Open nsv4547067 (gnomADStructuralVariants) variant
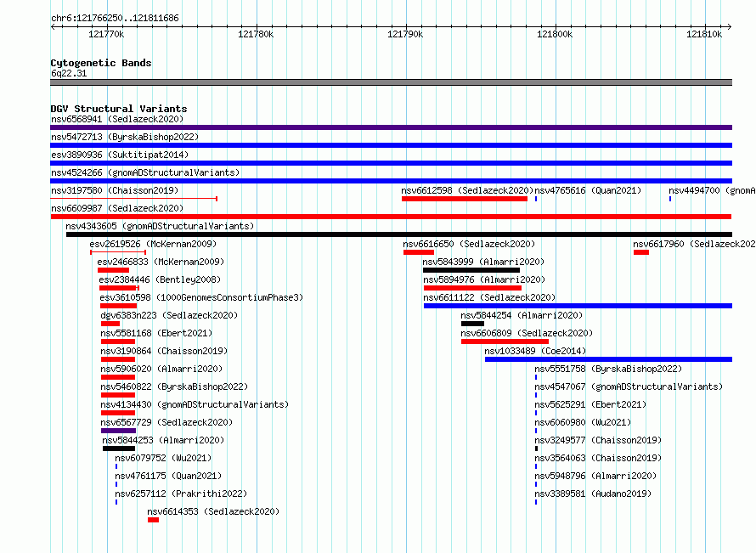The height and width of the screenshot is (553, 756). pyautogui.click(x=629, y=387)
